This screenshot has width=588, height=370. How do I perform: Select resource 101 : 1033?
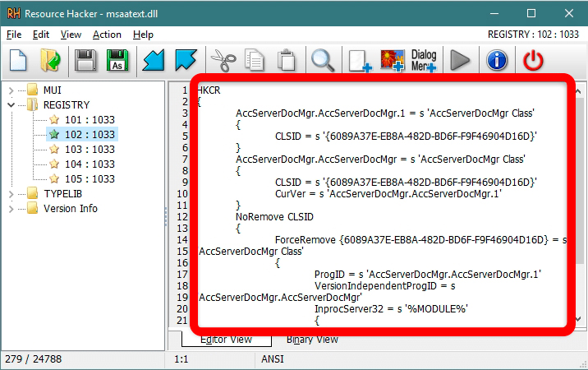(90, 119)
